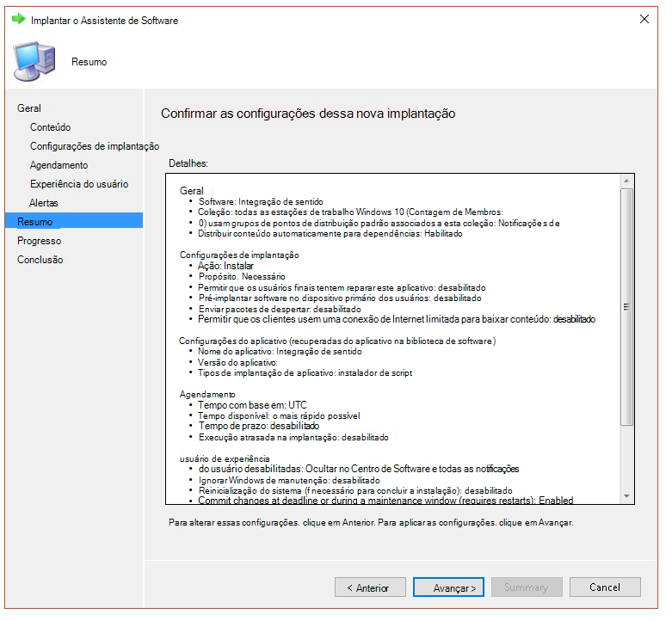672x621 pixels.
Task: Click 'Ignorar Windows de manutenção: desabilitado'
Action: click(x=289, y=481)
